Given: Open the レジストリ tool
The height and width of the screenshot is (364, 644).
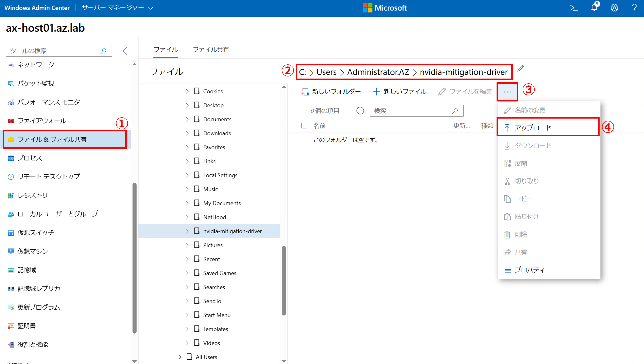Looking at the screenshot, I should point(33,195).
